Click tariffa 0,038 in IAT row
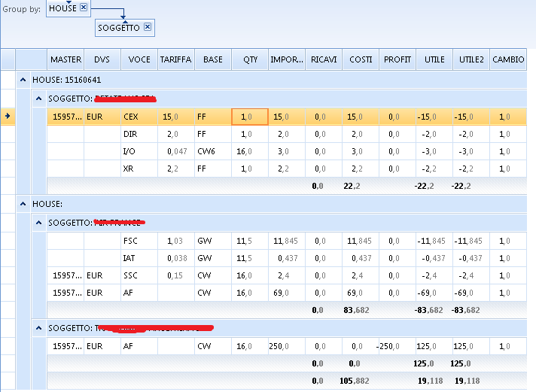Image resolution: width=536 pixels, height=392 pixels. pos(176,258)
